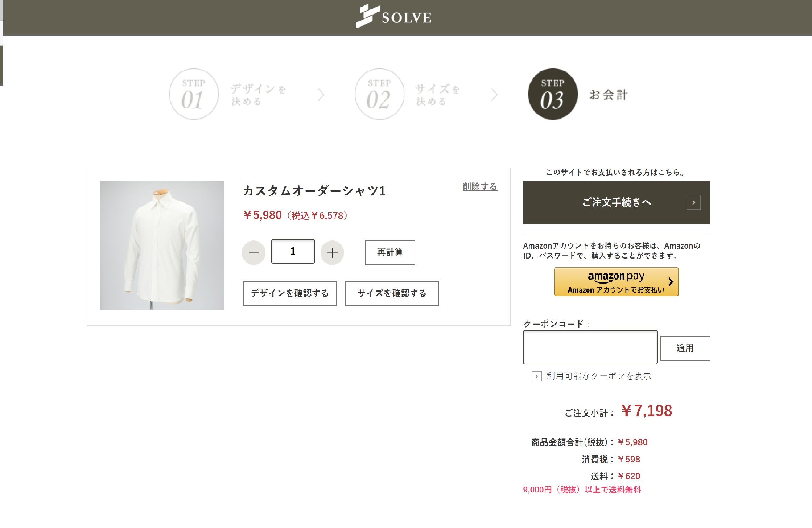Image resolution: width=812 pixels, height=528 pixels.
Task: Apply coupon with 適用 button
Action: pos(685,348)
